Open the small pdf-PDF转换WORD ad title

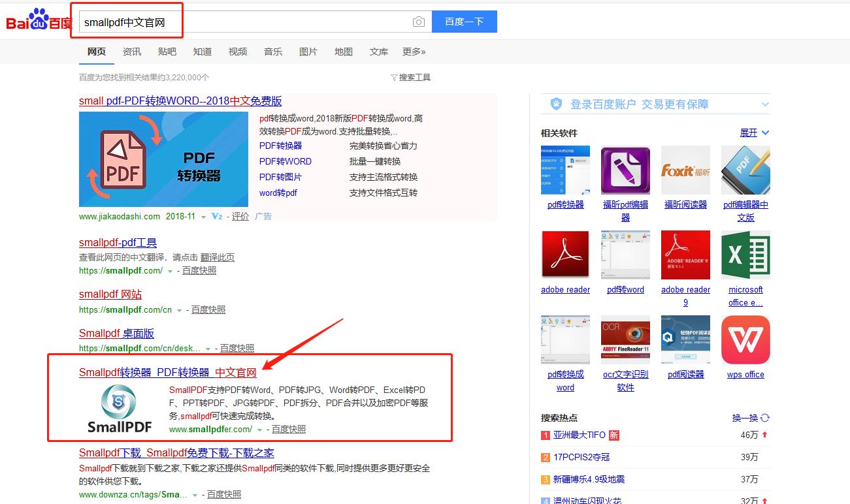point(180,101)
